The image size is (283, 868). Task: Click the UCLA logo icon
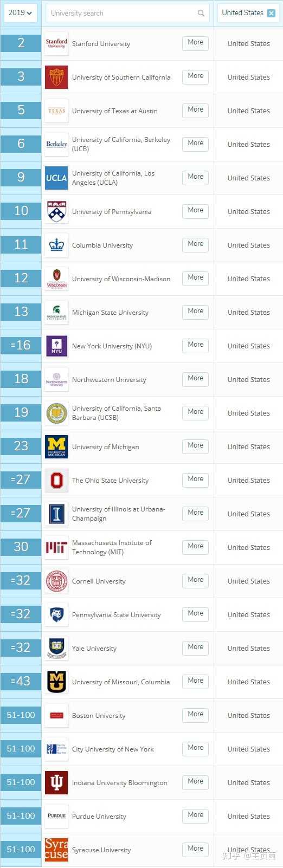coord(56,178)
